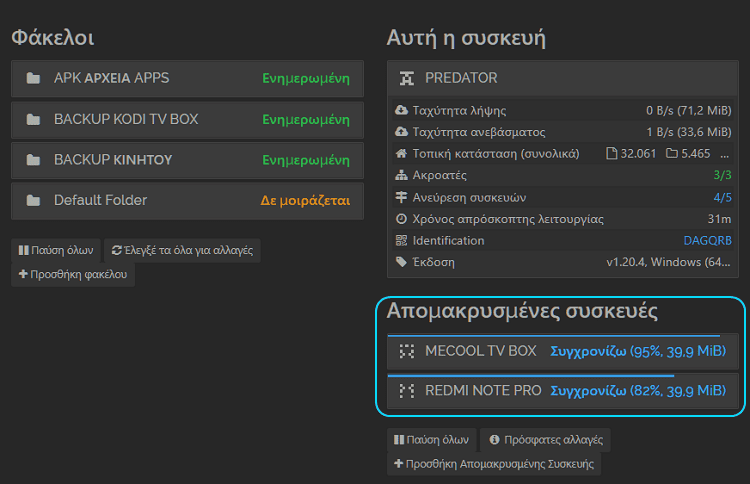This screenshot has height=484, width=750.
Task: Collapse the PREDATOR device header
Action: [x=563, y=78]
